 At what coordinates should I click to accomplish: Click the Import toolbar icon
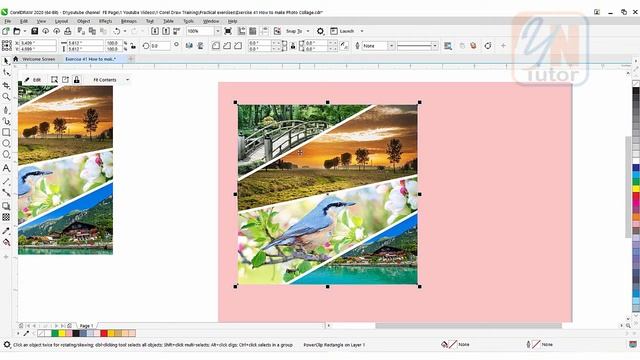pyautogui.click(x=155, y=31)
